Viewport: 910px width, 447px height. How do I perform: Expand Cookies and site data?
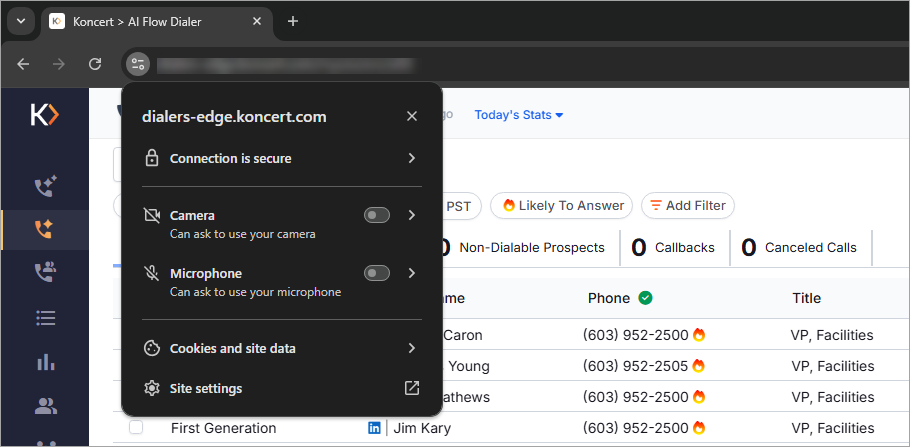282,348
